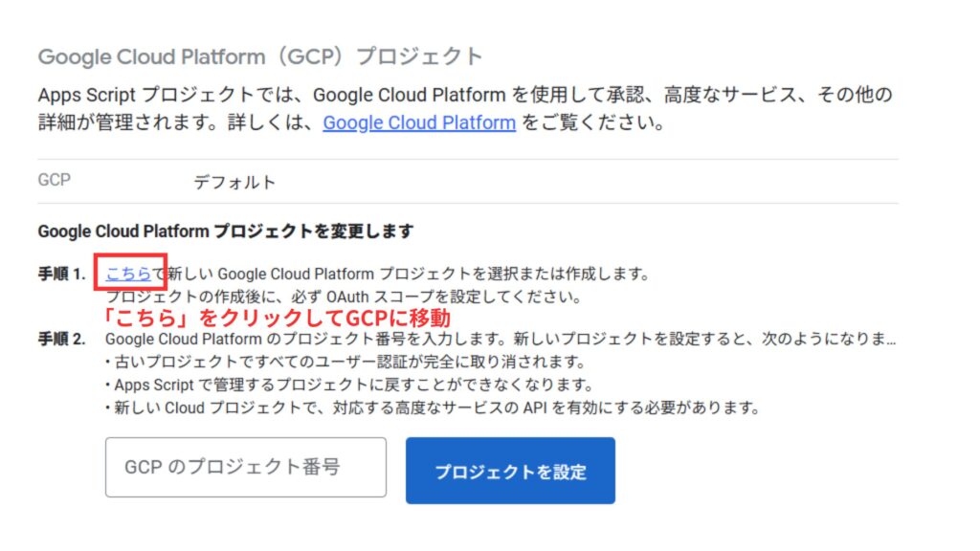Click the Google Cloud Platform（GCP）プロジェクト heading
The height and width of the screenshot is (551, 980).
(x=260, y=56)
